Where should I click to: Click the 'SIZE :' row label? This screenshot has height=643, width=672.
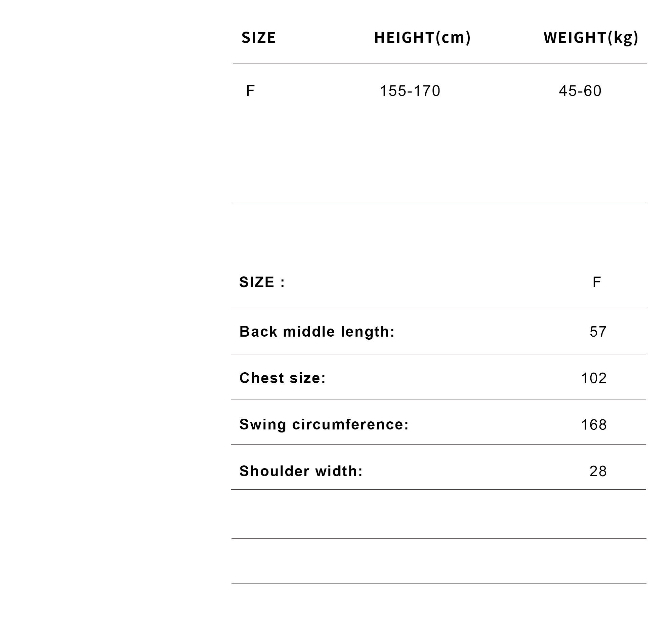click(262, 282)
